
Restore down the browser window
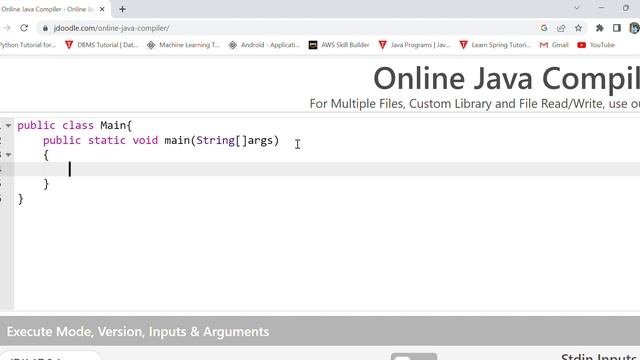[626, 8]
